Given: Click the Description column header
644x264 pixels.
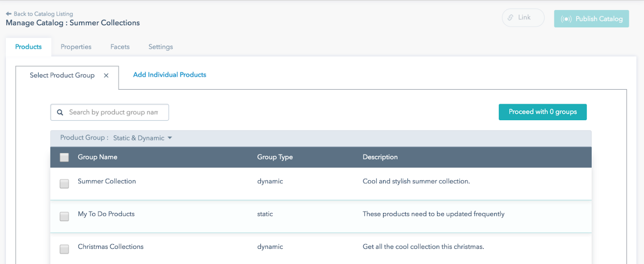Looking at the screenshot, I should tap(380, 157).
